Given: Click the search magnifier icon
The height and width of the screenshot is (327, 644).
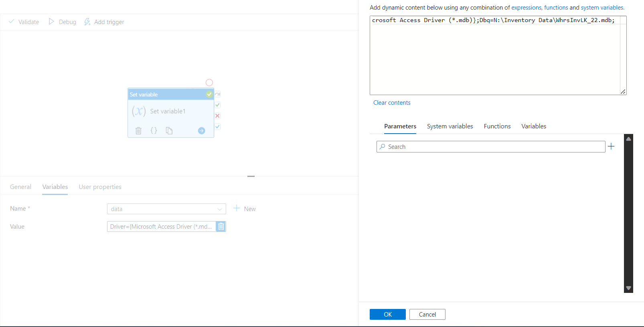Looking at the screenshot, I should [383, 147].
